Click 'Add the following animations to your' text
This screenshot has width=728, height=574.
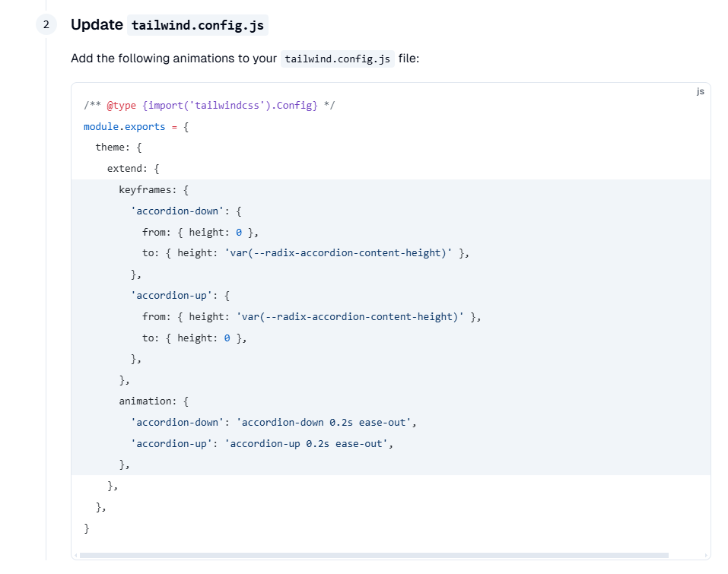[173, 59]
